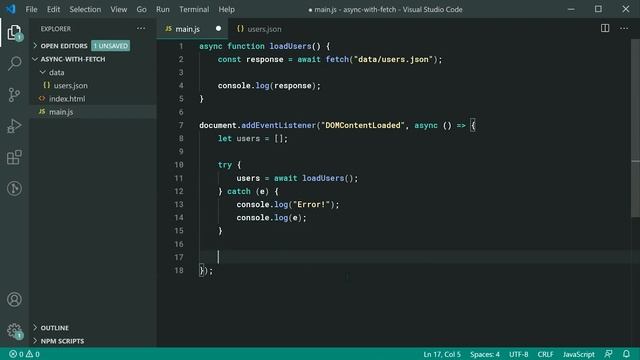Open the Go menu
640x360 pixels.
point(141,9)
